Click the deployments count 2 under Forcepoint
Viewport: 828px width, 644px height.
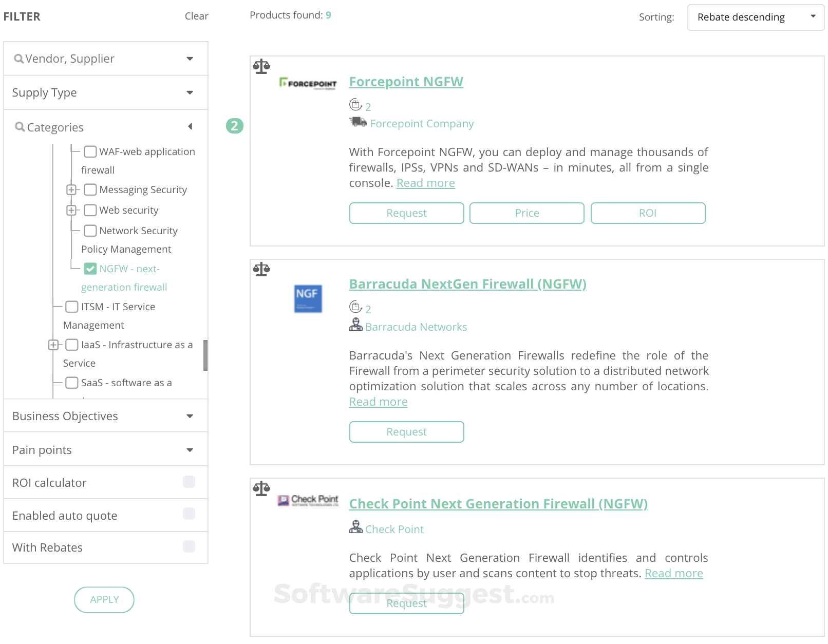point(368,107)
